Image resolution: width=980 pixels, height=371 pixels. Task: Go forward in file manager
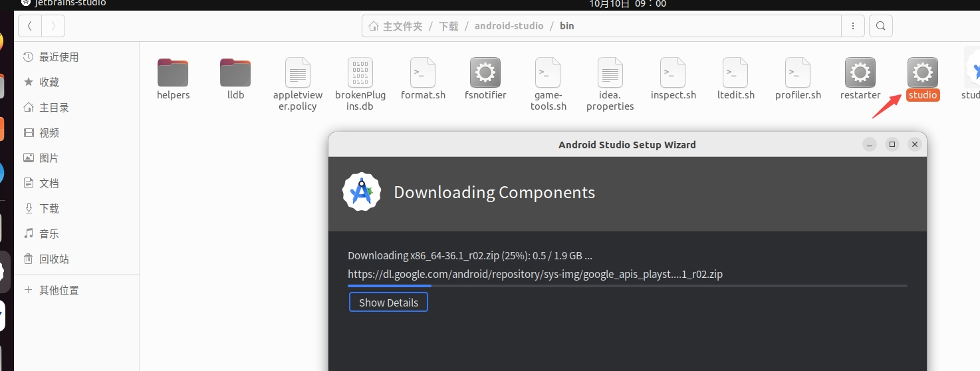[x=53, y=26]
